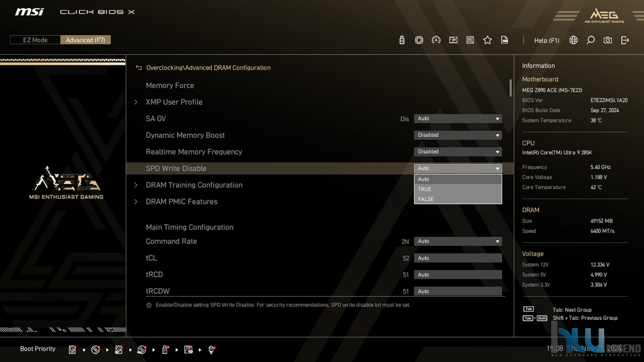Open search with the magnifier icon
This screenshot has width=644, height=362.
(591, 40)
